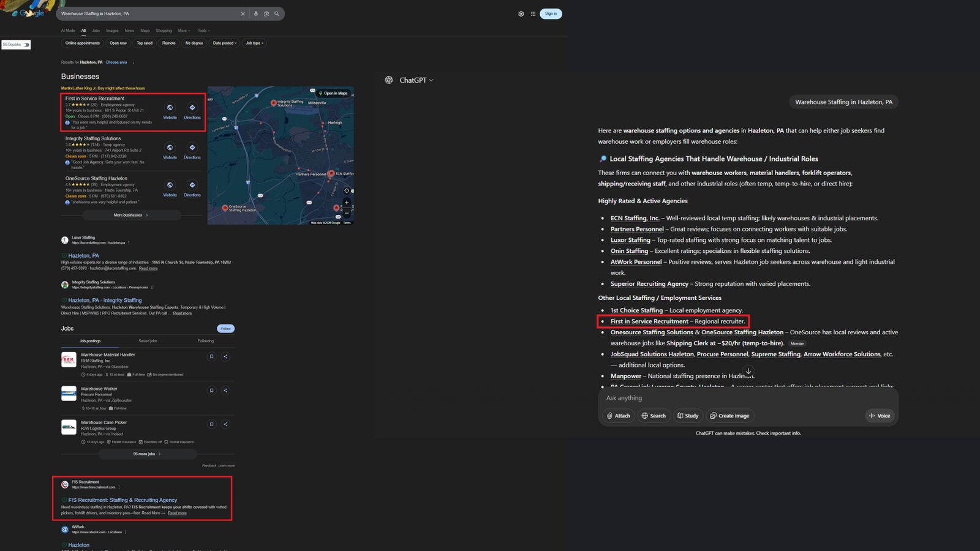The height and width of the screenshot is (551, 980).
Task: Save the Warehouse Material Handler job
Action: coord(212,356)
